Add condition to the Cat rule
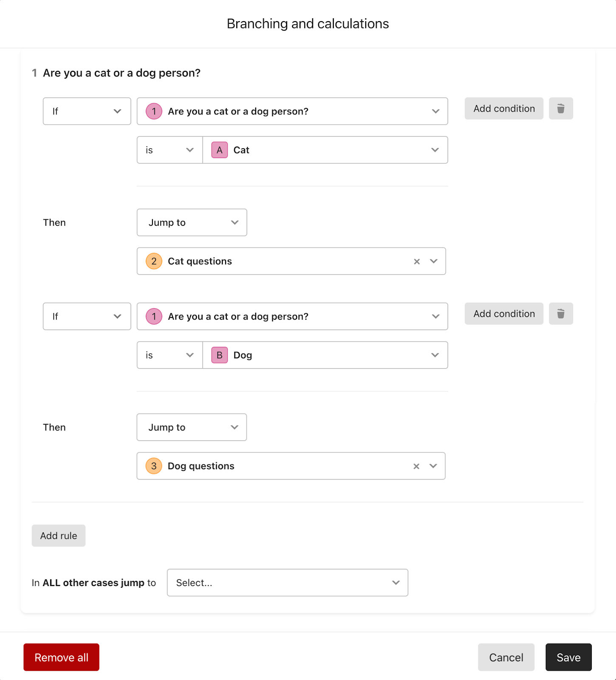Viewport: 616px width, 680px height. pyautogui.click(x=504, y=108)
